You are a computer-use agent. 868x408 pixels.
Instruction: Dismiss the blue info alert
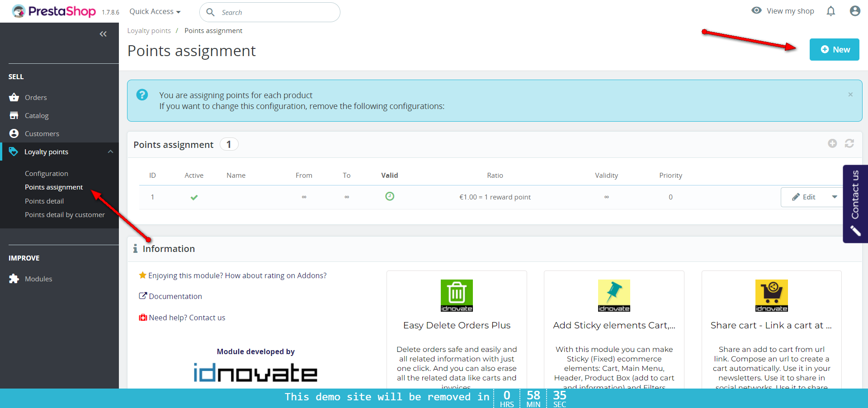tap(850, 95)
